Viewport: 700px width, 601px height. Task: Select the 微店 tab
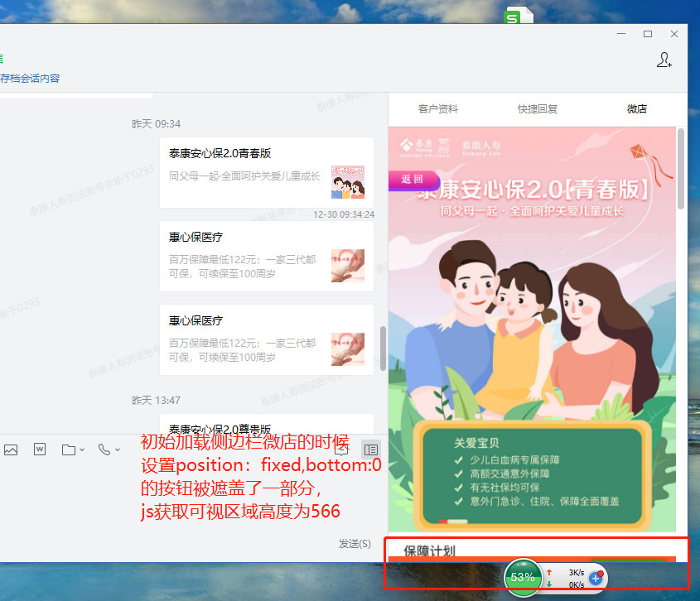[637, 109]
